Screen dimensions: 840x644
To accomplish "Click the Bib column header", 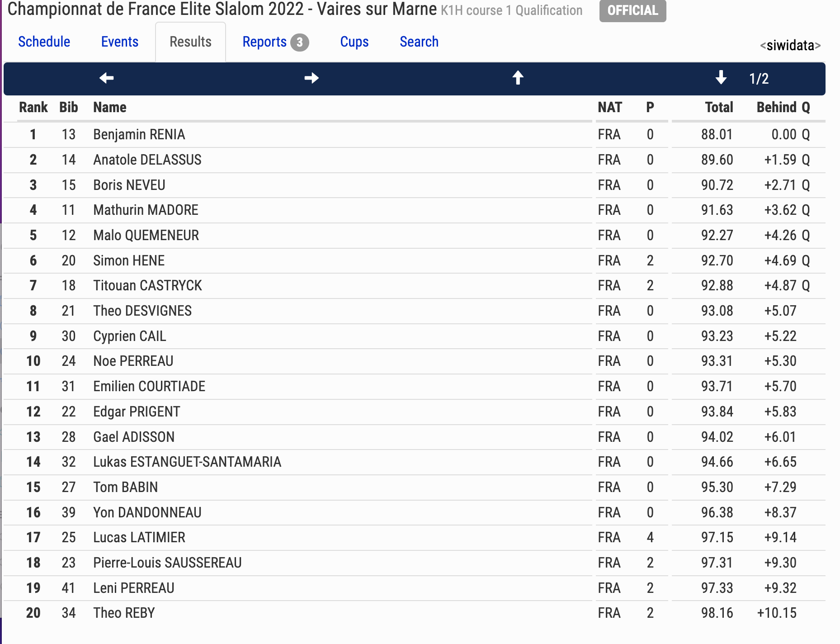I will [x=69, y=107].
